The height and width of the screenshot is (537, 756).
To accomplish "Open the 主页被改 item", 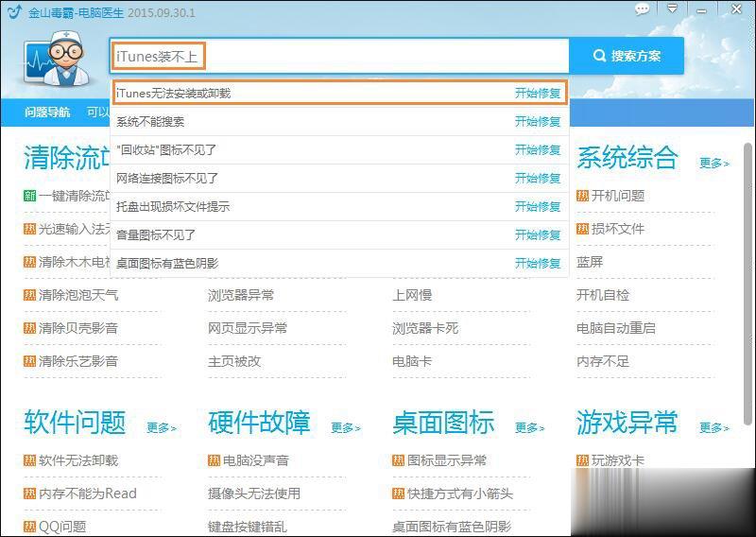I will [x=234, y=361].
